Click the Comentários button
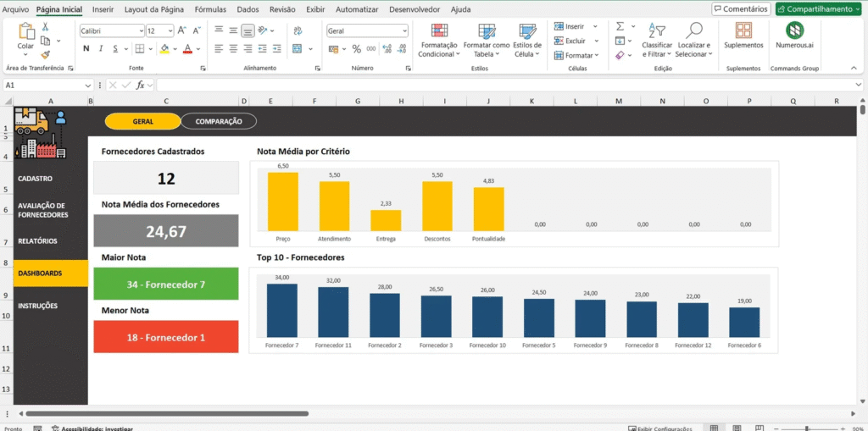 coord(740,9)
